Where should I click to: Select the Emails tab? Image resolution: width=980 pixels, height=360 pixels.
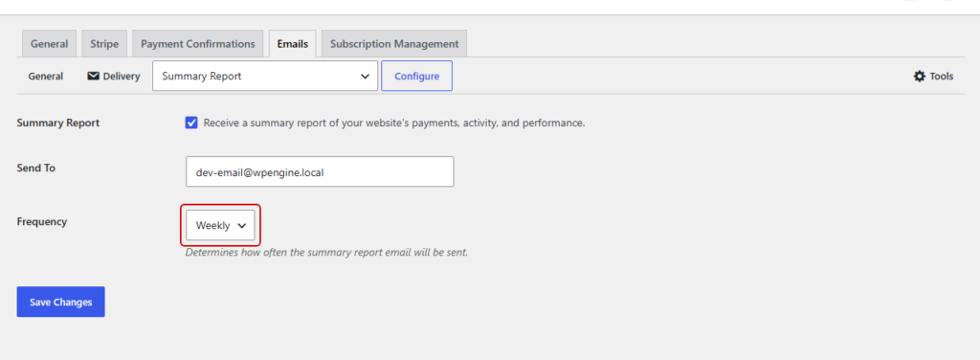[x=293, y=44]
